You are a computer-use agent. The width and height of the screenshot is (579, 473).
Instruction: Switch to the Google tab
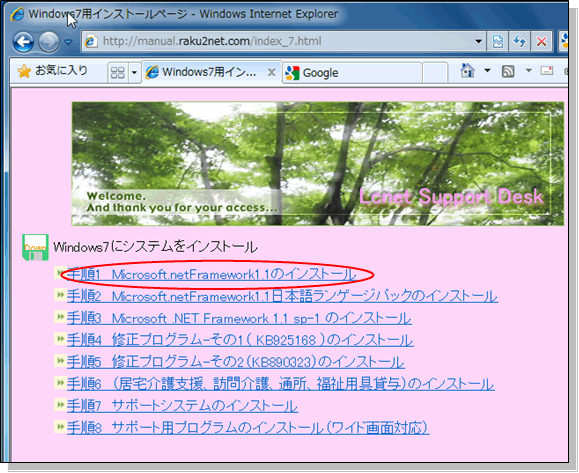pyautogui.click(x=352, y=73)
